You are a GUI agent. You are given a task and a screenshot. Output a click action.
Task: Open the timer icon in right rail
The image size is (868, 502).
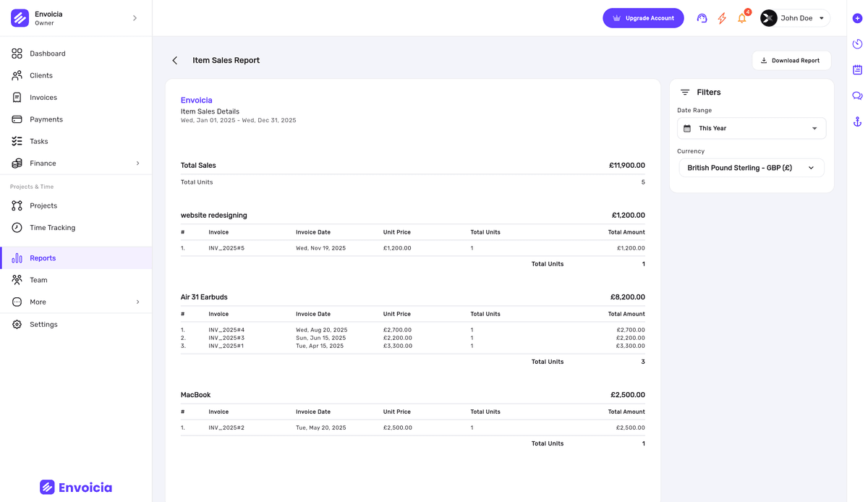click(x=857, y=44)
